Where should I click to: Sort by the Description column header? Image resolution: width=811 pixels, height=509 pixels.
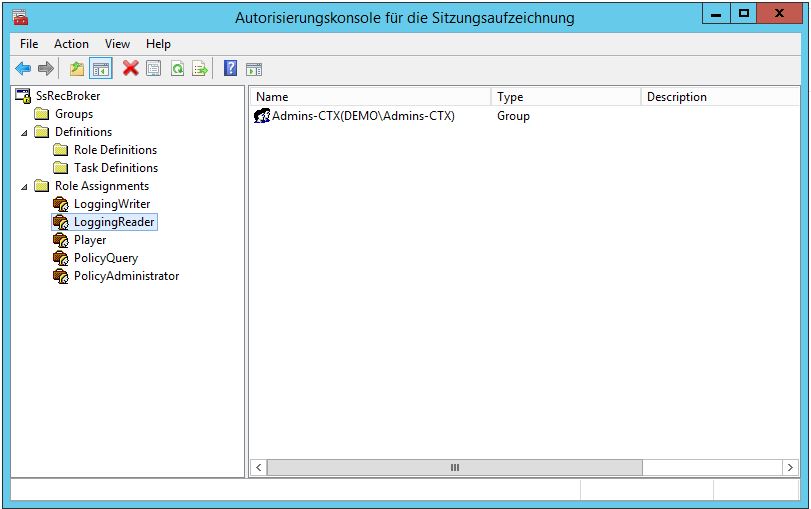[x=720, y=97]
